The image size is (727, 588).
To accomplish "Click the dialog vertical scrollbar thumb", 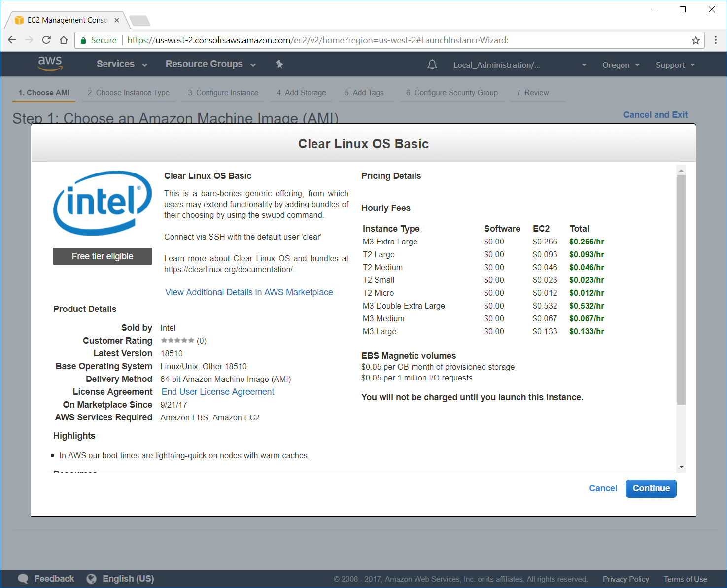I will [681, 290].
